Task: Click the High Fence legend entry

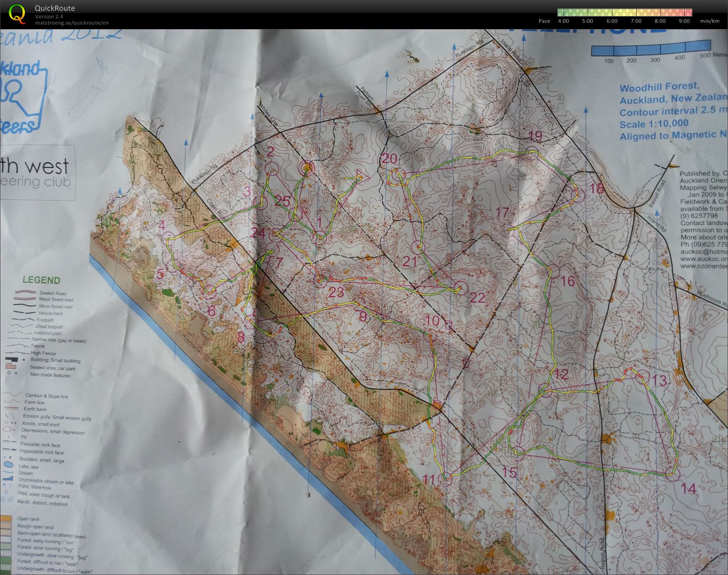Action: pyautogui.click(x=44, y=353)
